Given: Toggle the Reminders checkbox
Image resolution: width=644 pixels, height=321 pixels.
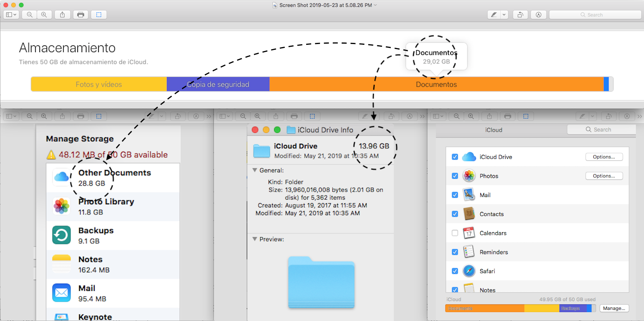Looking at the screenshot, I should tap(455, 252).
